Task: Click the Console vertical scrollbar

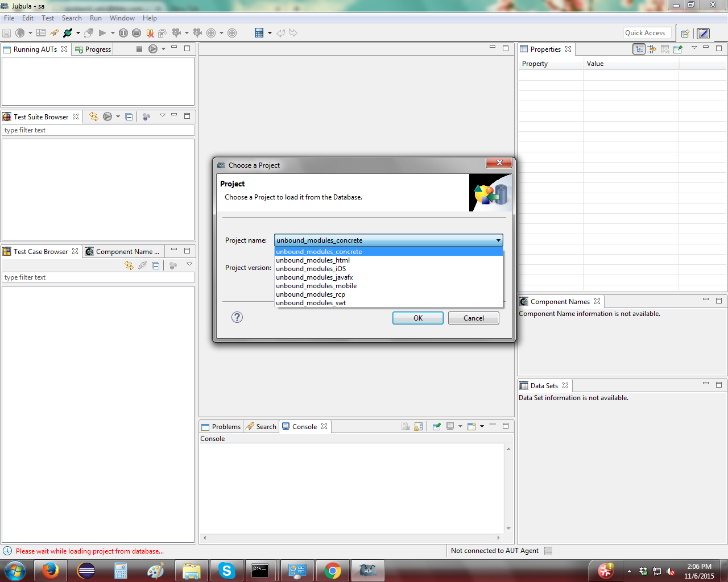Action: (508, 489)
